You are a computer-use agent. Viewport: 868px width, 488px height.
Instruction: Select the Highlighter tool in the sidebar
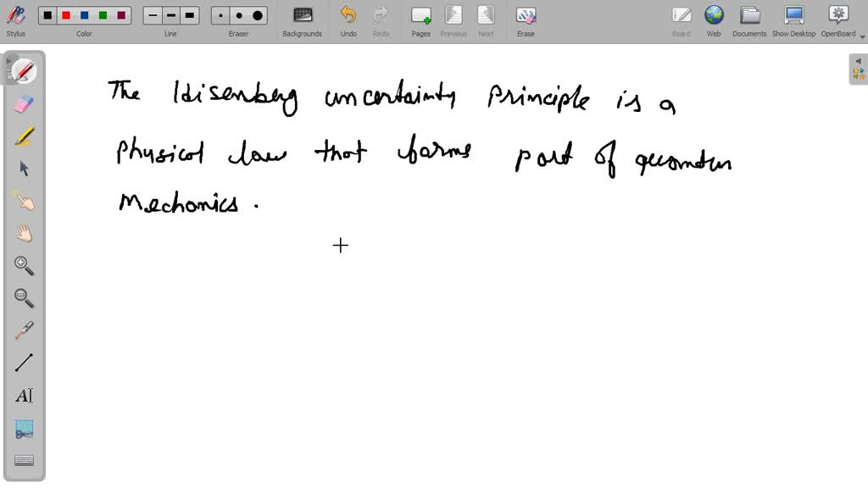(24, 135)
